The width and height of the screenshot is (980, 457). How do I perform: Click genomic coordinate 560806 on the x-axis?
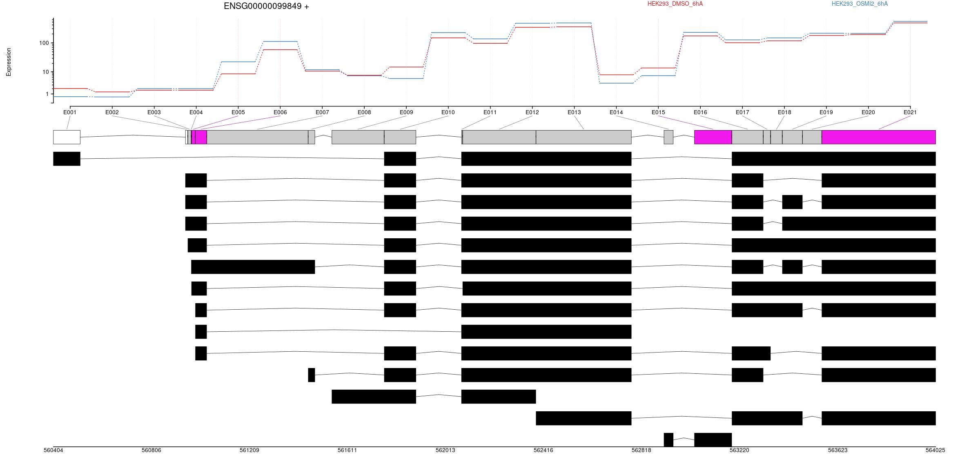[151, 450]
